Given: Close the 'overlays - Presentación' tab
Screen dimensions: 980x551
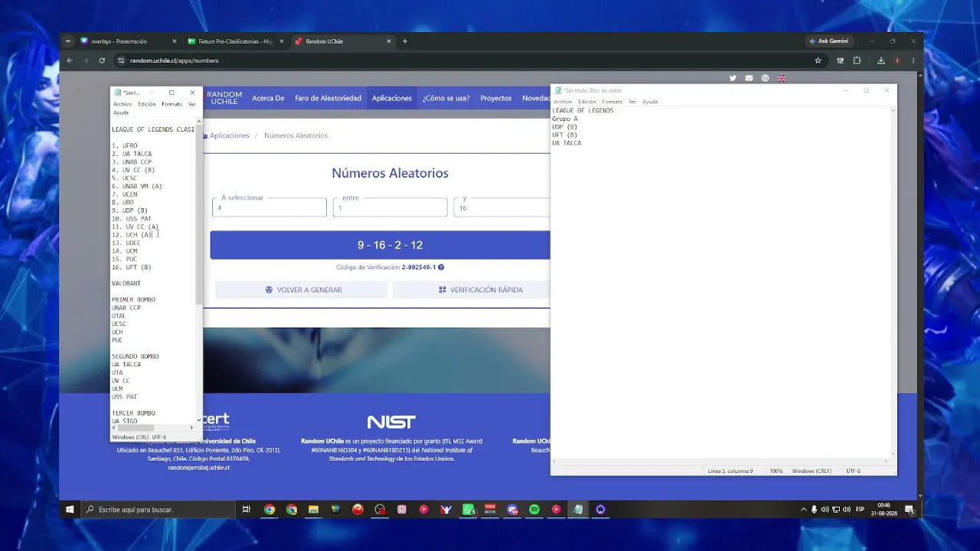Looking at the screenshot, I should click(174, 41).
